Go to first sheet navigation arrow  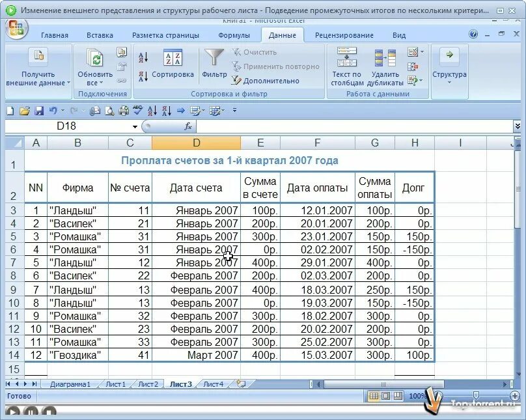8,384
